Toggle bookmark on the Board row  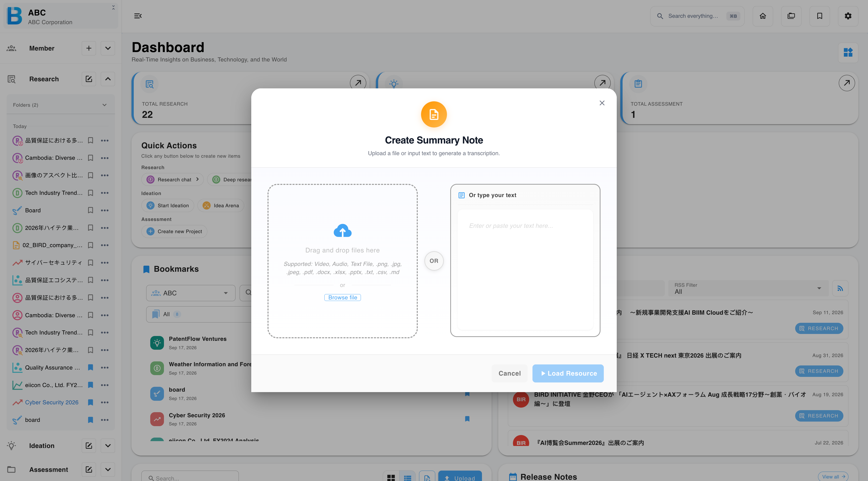click(x=90, y=210)
